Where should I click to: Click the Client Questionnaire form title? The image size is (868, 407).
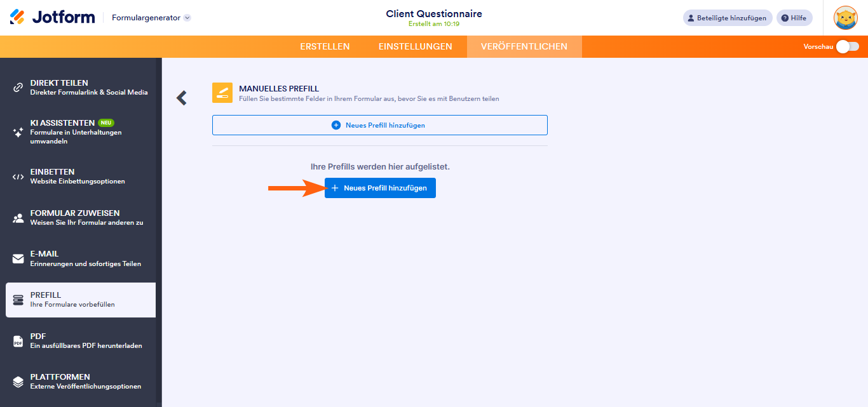coord(433,13)
